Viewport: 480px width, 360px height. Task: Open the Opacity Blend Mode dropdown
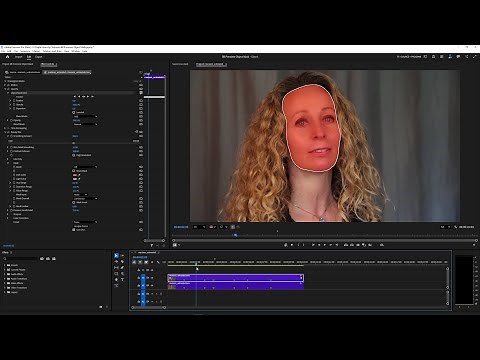coord(85,124)
